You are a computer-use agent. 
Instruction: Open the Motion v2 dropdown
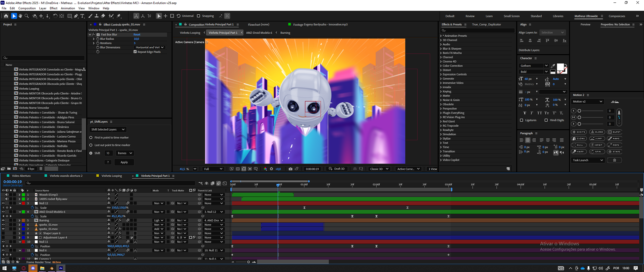pyautogui.click(x=587, y=101)
